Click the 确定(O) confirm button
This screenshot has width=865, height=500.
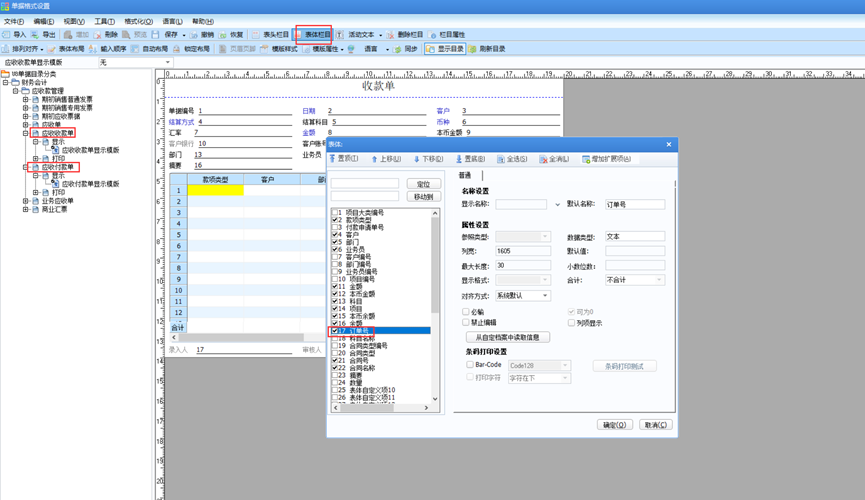tap(615, 425)
